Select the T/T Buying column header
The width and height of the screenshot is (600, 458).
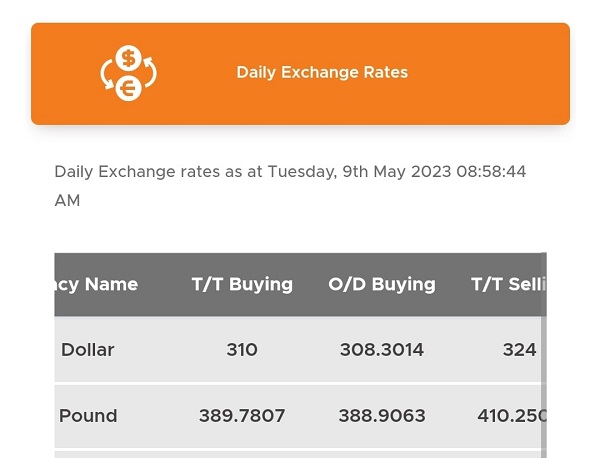pyautogui.click(x=242, y=284)
